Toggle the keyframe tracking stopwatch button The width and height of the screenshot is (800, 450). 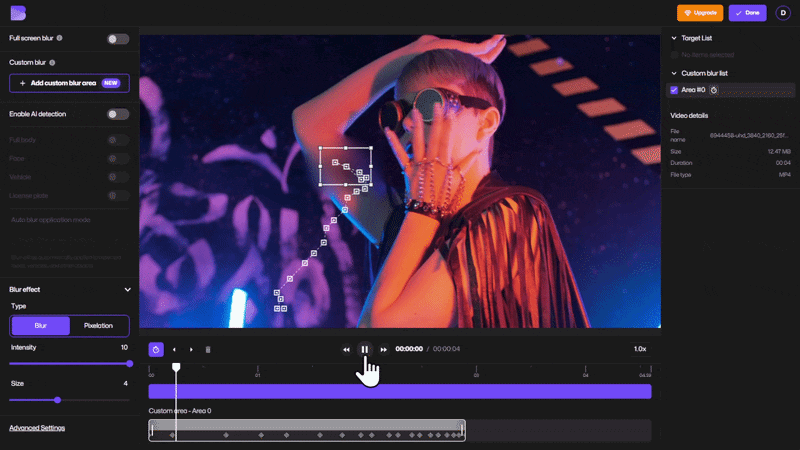click(x=156, y=349)
